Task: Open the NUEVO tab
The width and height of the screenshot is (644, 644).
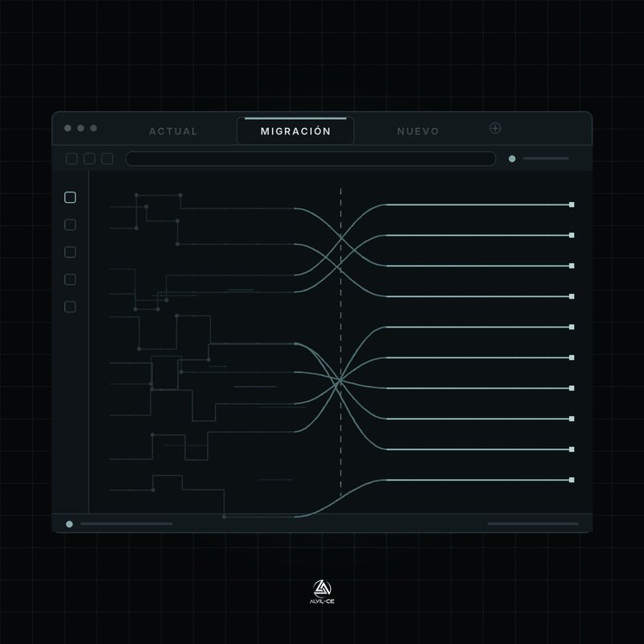Action: [x=418, y=131]
